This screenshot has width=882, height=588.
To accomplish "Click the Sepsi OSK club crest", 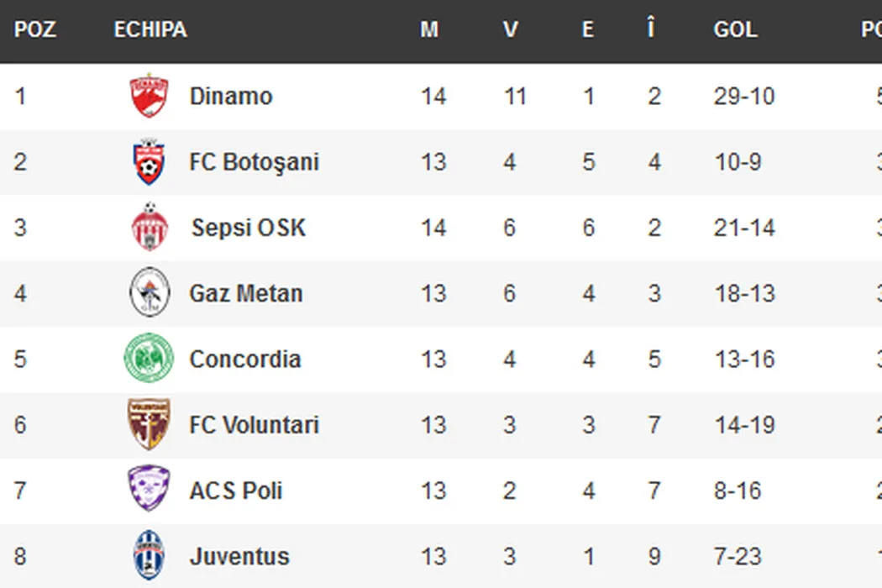I will click(150, 228).
